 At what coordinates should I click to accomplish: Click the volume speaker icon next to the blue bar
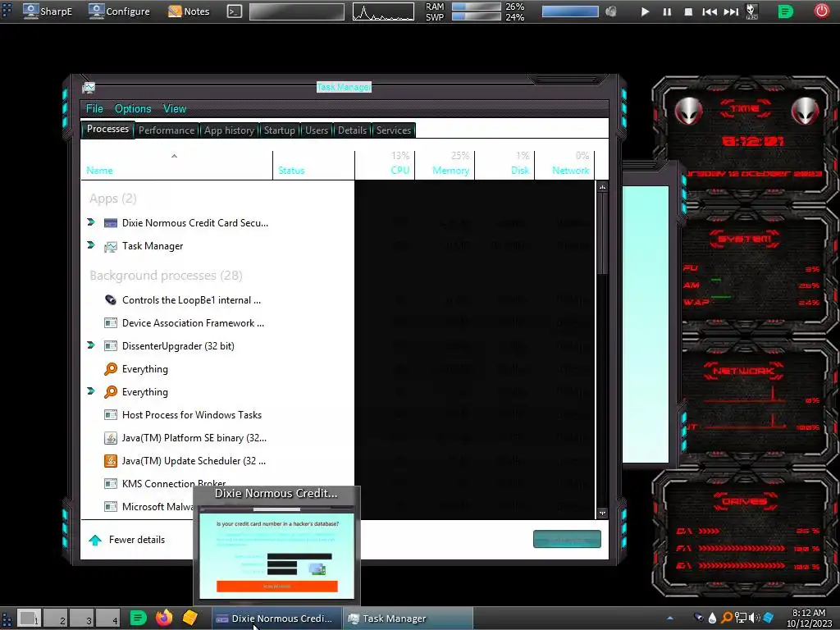(x=610, y=11)
